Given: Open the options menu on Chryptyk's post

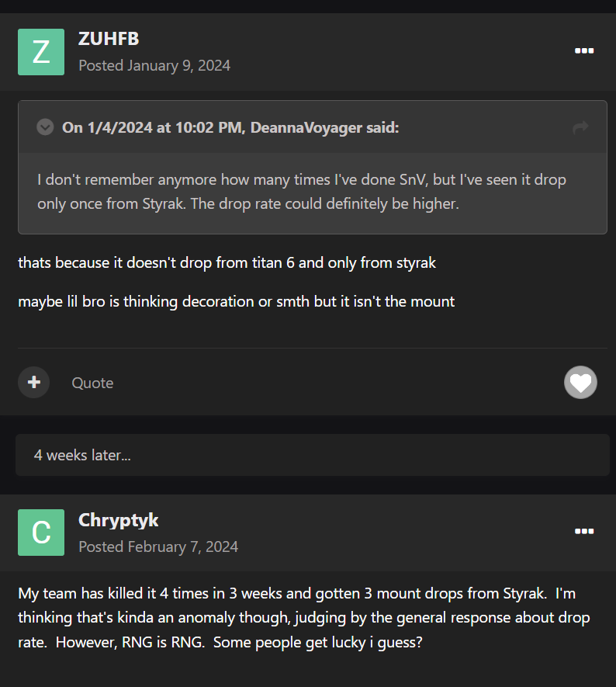Looking at the screenshot, I should [x=583, y=532].
